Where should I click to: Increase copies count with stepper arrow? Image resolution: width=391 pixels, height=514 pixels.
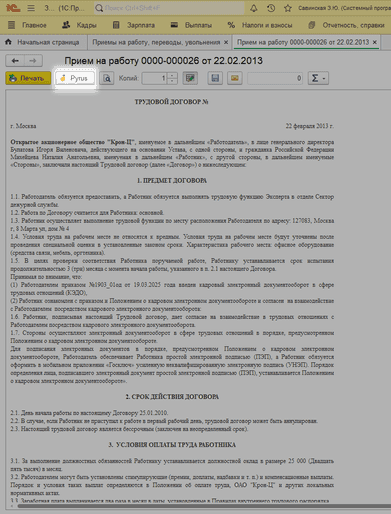coord(172,76)
